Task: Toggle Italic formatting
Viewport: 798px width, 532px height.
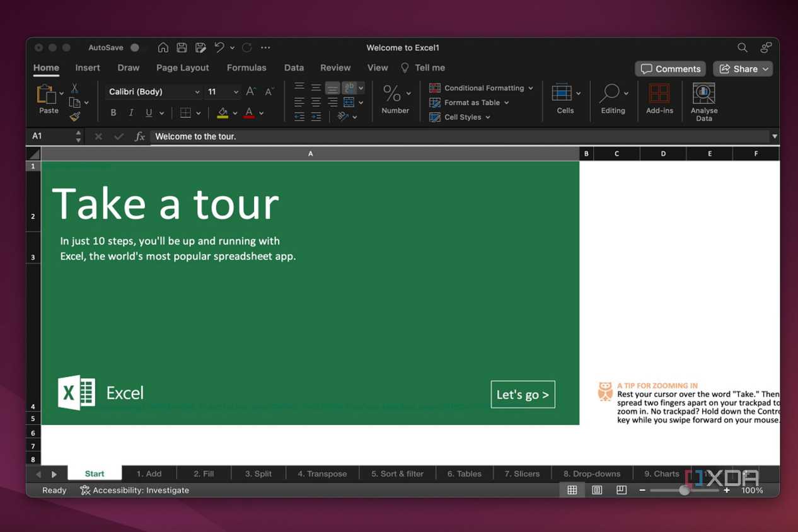Action: (131, 113)
